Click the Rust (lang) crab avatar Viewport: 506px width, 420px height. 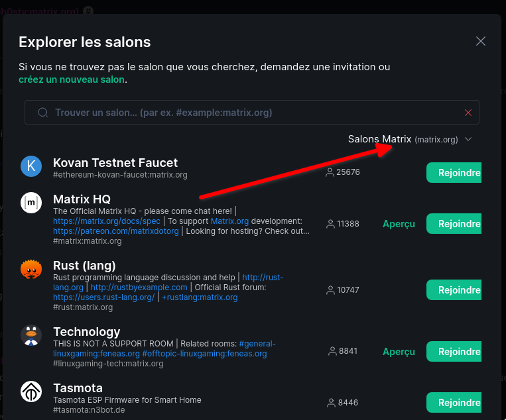pyautogui.click(x=31, y=270)
